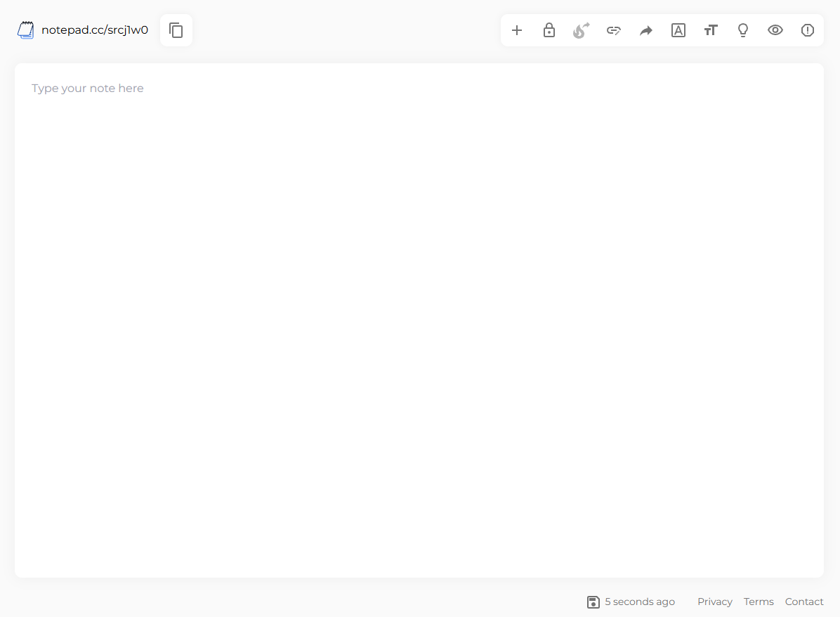Set a password using the lock icon
The width and height of the screenshot is (840, 617).
tap(549, 30)
